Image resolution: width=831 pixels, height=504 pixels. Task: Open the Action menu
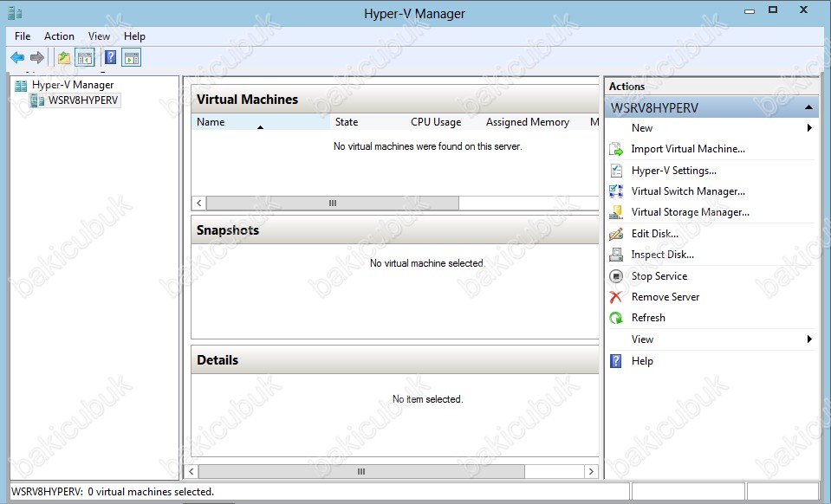(x=59, y=36)
